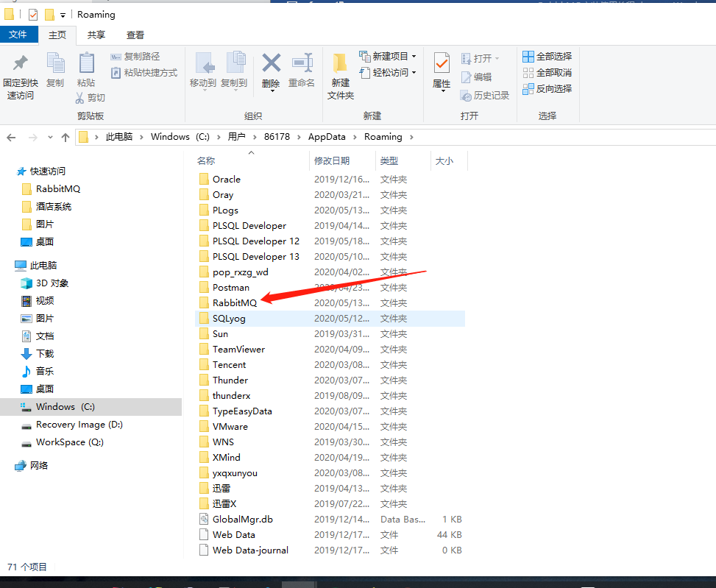716x588 pixels.
Task: Open Copy to (复制到) menu
Action: pyautogui.click(x=234, y=71)
